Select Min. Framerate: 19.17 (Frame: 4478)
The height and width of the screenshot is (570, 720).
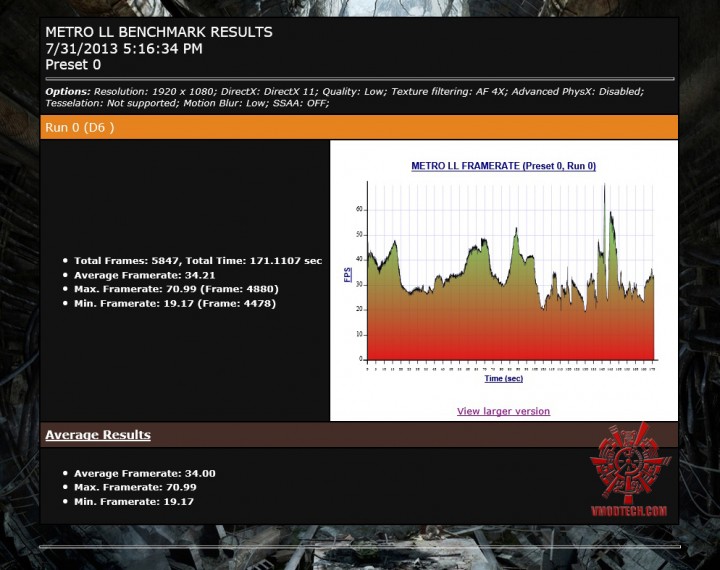[175, 304]
